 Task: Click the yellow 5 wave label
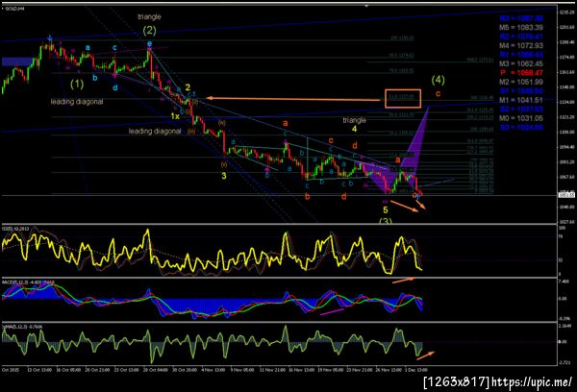coord(386,210)
